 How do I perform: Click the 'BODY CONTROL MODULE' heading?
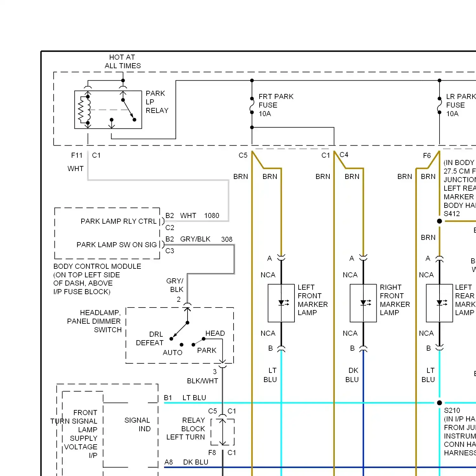click(97, 266)
